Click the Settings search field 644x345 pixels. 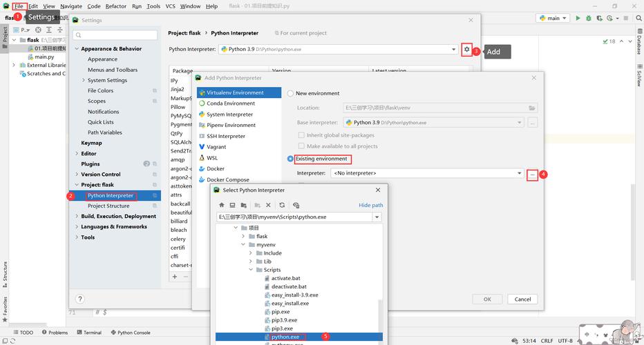pos(115,35)
